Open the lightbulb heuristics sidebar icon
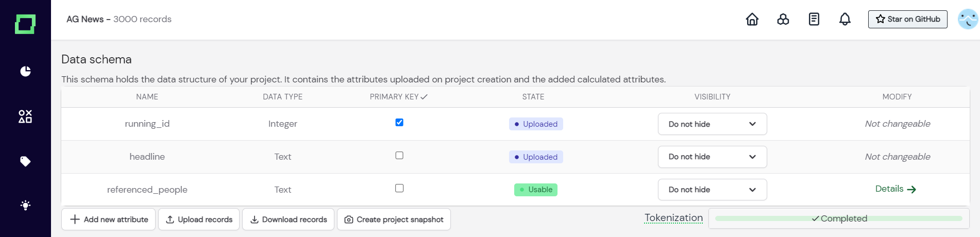Image resolution: width=980 pixels, height=237 pixels. point(25,205)
